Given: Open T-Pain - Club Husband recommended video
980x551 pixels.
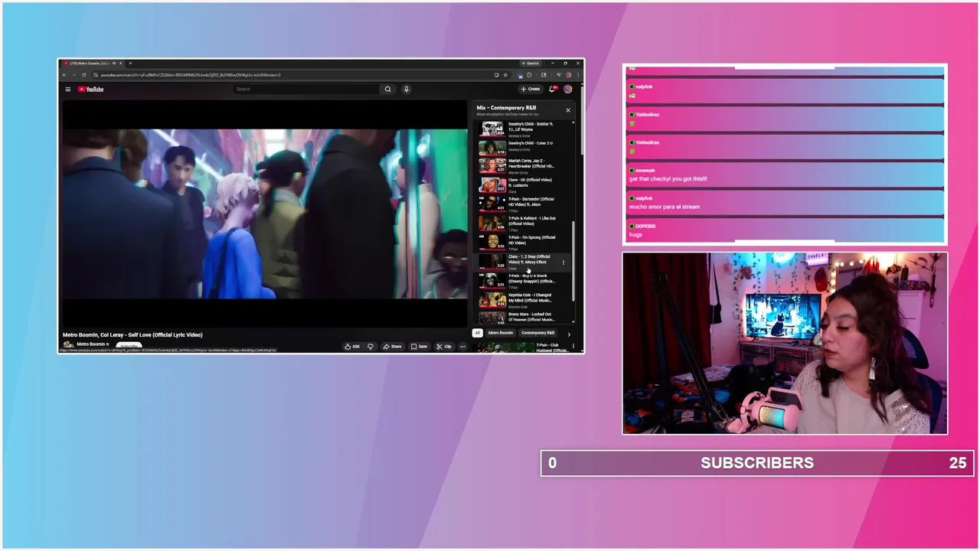Looking at the screenshot, I should click(x=524, y=347).
